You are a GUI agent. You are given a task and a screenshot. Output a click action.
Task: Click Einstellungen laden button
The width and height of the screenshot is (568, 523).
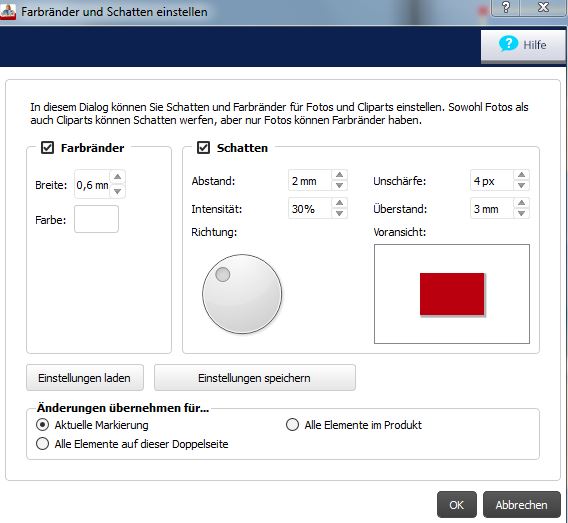(85, 378)
